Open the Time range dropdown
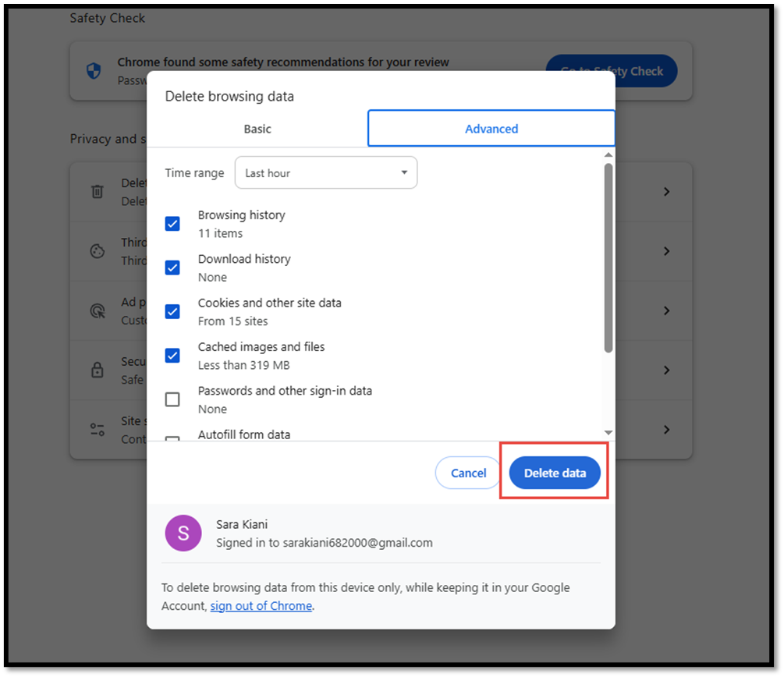Screen dimensions: 784x677 pyautogui.click(x=325, y=173)
